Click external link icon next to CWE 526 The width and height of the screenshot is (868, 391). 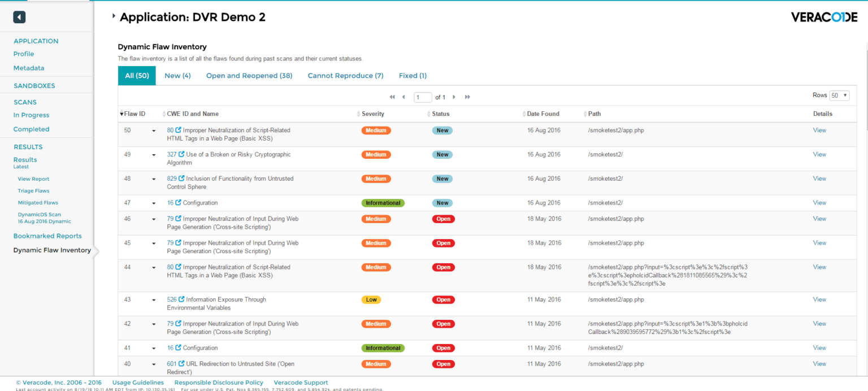pos(181,299)
